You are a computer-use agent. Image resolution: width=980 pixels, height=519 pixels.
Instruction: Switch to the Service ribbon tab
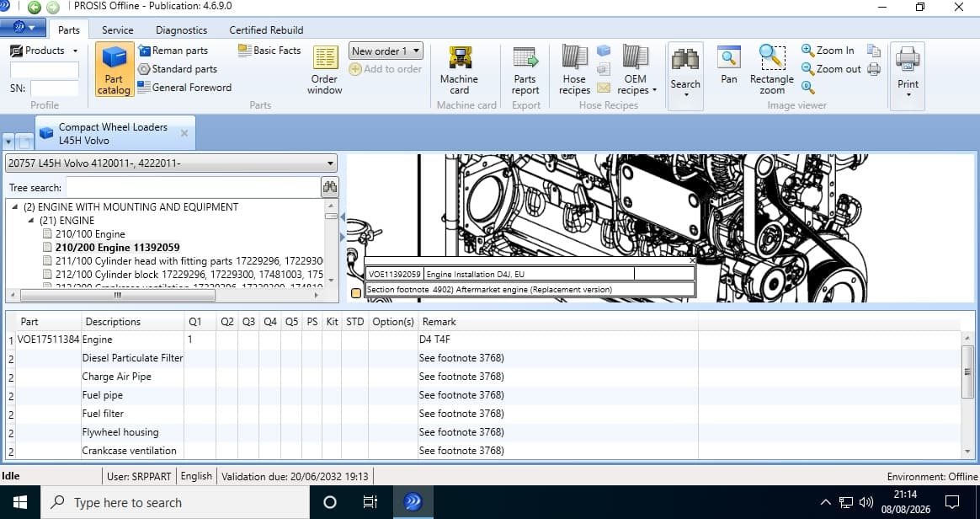click(118, 30)
